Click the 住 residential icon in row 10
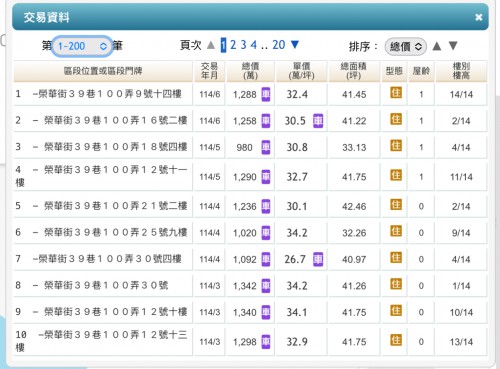Image resolution: width=500 pixels, height=369 pixels. pyautogui.click(x=396, y=340)
